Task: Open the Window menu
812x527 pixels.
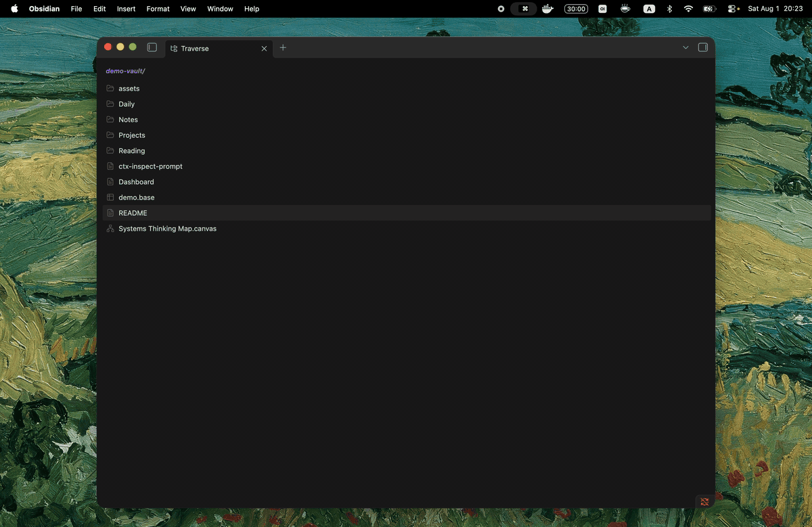Action: point(220,9)
